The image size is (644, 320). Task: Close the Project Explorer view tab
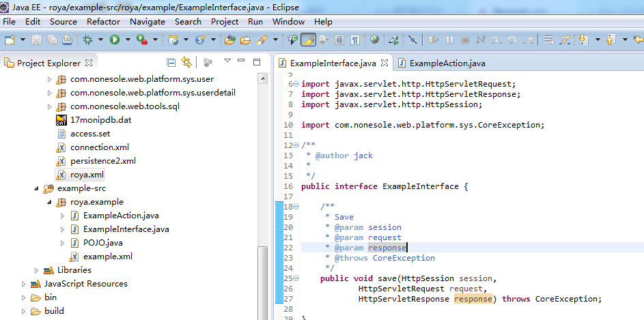89,63
